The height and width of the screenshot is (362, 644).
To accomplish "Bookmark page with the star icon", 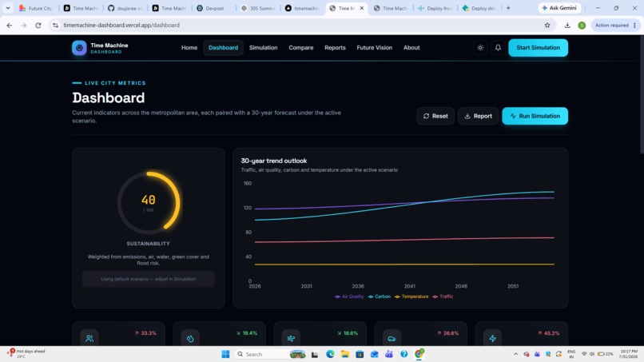I will [547, 25].
